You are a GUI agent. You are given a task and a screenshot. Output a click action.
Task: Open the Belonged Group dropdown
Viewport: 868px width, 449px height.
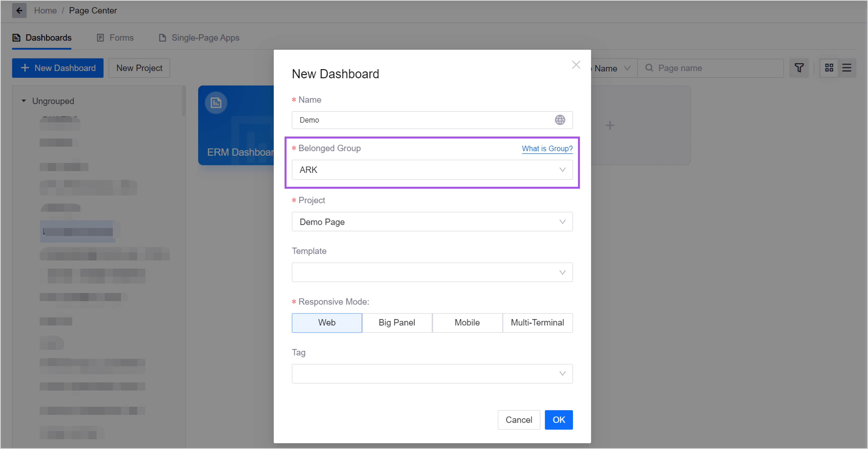pyautogui.click(x=432, y=170)
